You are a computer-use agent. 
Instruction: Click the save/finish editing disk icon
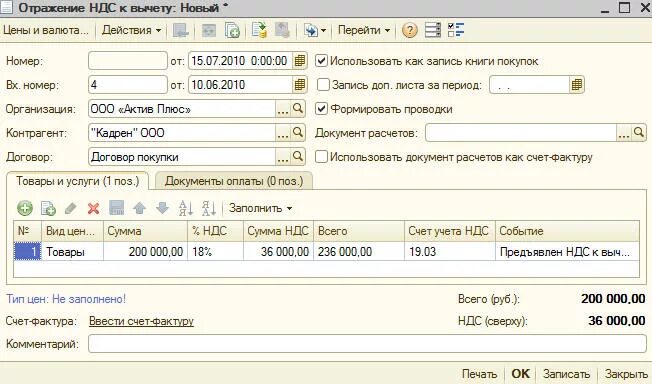point(116,208)
